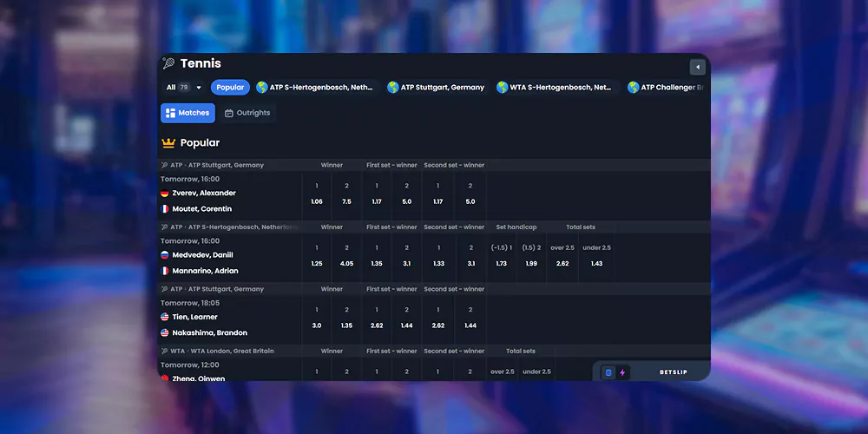Pick Zverev winner odds 1.06
The width and height of the screenshot is (868, 434).
317,201
